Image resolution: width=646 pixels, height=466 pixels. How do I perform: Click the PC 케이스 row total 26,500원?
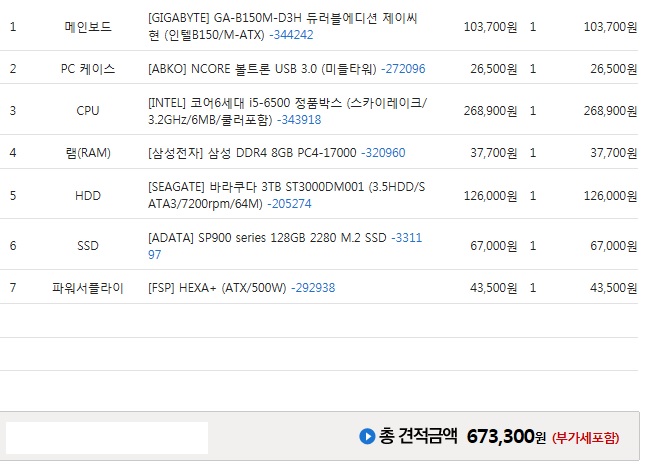click(614, 69)
